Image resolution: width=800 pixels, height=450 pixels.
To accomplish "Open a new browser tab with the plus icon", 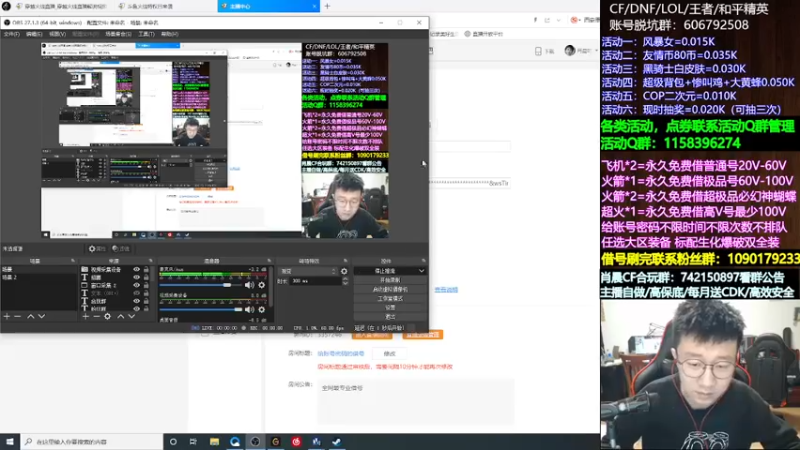I will pyautogui.click(x=328, y=6).
